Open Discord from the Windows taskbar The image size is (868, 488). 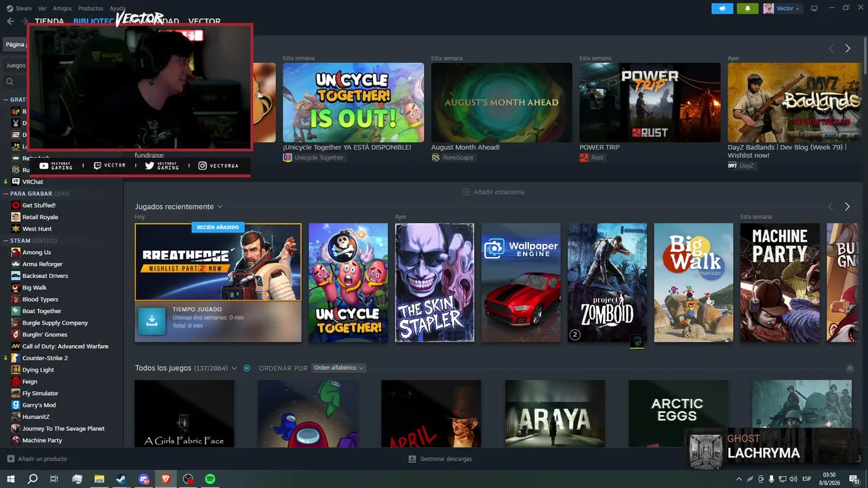(x=144, y=479)
